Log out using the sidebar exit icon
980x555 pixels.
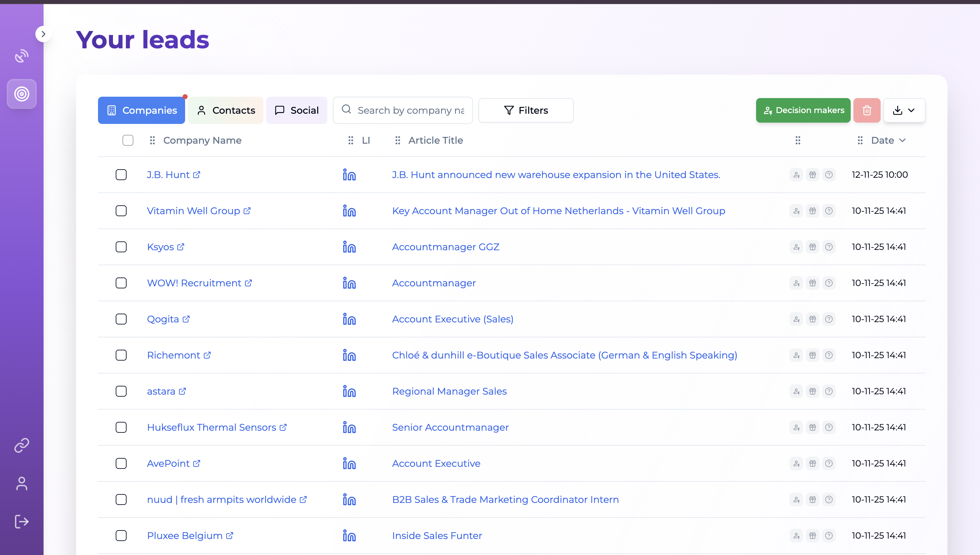(x=22, y=521)
